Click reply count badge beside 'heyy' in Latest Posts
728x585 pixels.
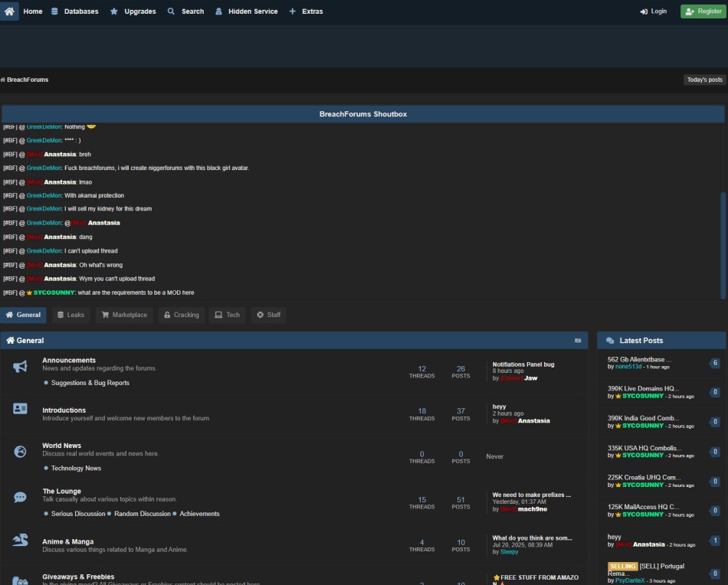[x=715, y=541]
